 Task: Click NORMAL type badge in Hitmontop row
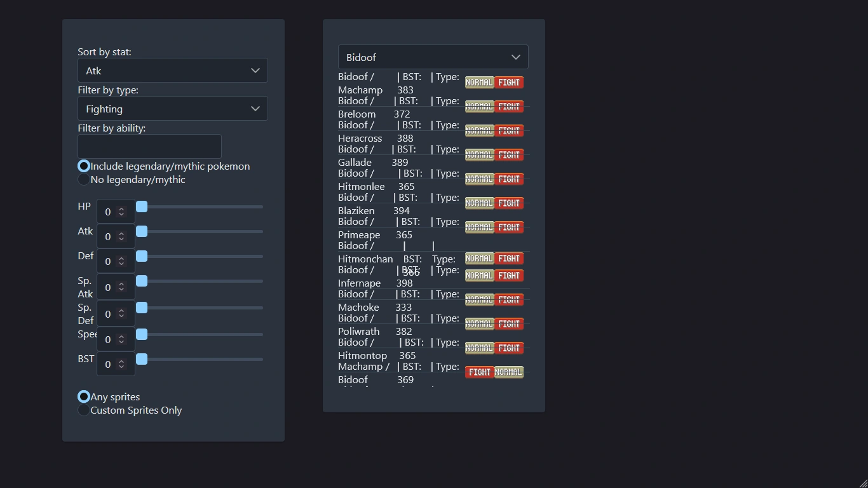(x=480, y=348)
